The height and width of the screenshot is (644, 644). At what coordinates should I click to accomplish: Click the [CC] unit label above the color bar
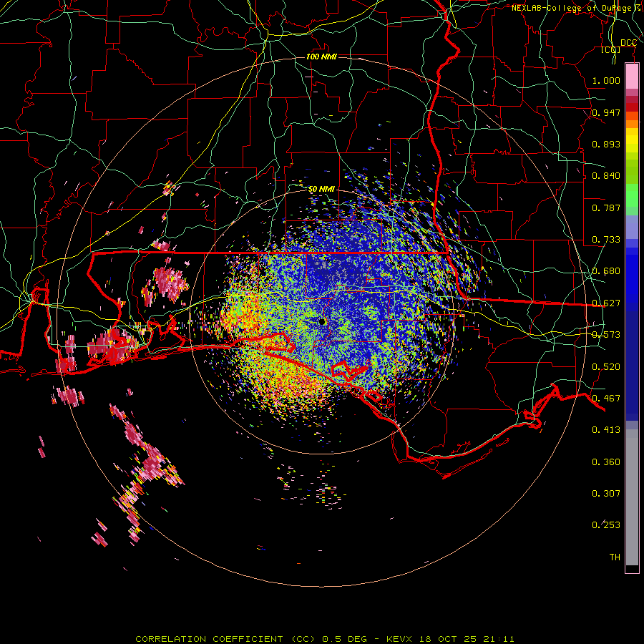point(611,50)
